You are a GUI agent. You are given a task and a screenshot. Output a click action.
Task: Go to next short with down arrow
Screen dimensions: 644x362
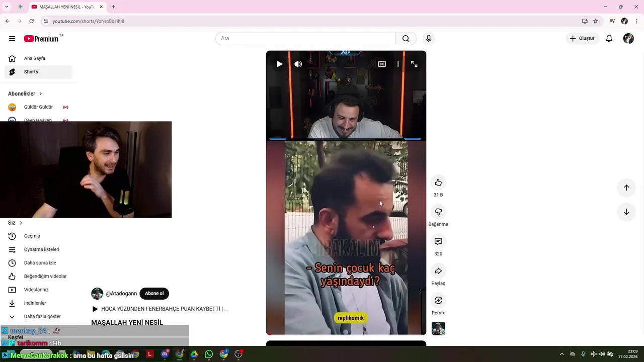[626, 212]
